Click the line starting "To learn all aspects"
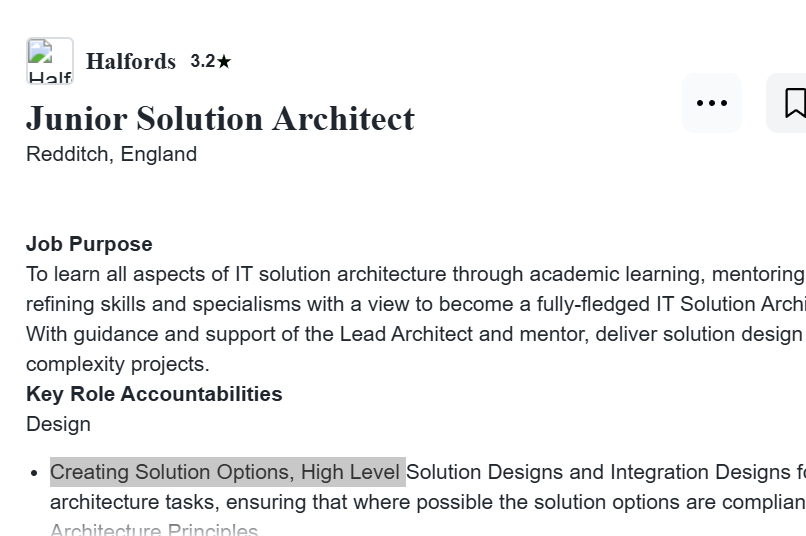806x536 pixels. click(x=300, y=274)
